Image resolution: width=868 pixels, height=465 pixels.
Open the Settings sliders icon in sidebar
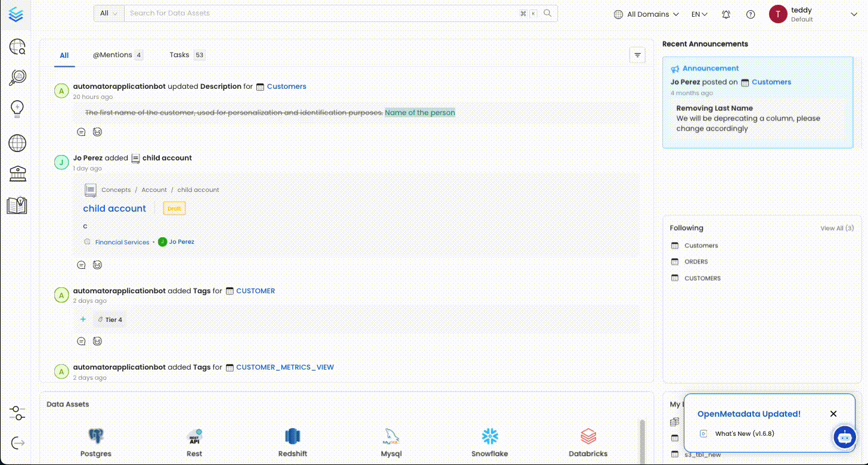point(17,413)
